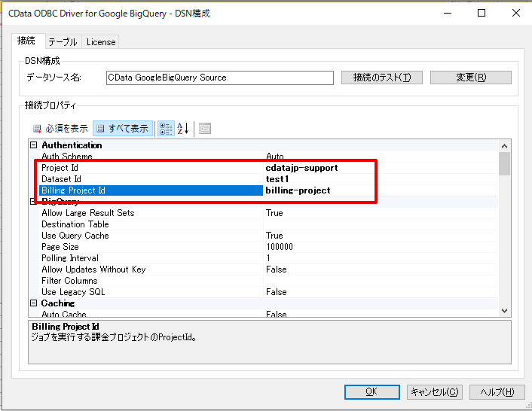Switch to the テーブル tab
532x411 pixels.
coord(63,42)
